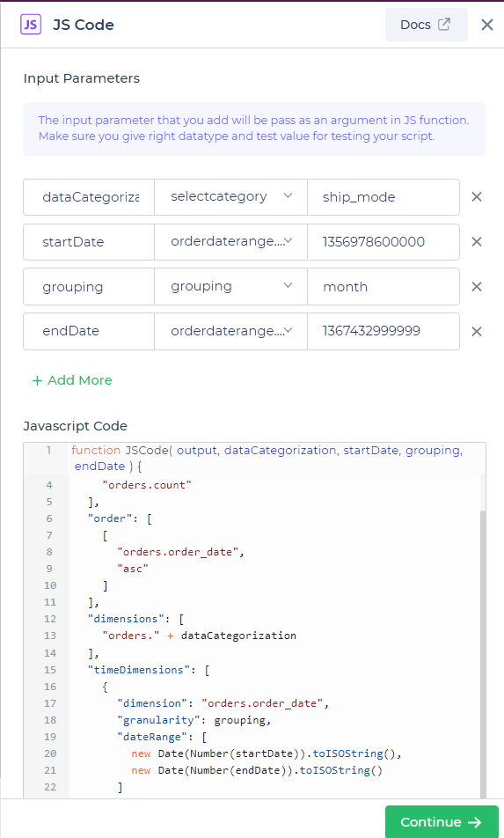The height and width of the screenshot is (838, 504).
Task: Click the "orders.order_date", line 8
Action: 180,552
